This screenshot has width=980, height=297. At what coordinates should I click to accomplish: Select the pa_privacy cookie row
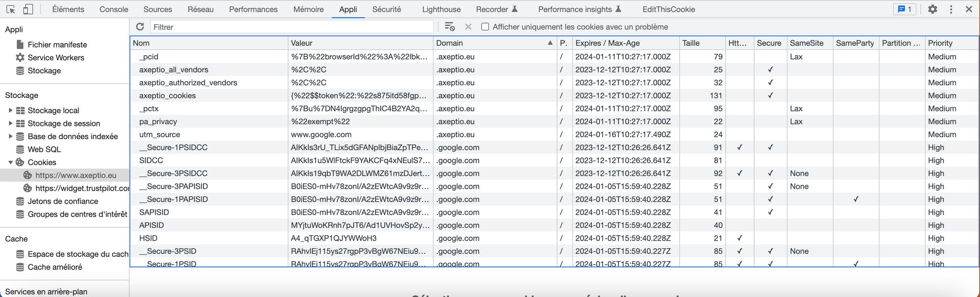[554, 122]
